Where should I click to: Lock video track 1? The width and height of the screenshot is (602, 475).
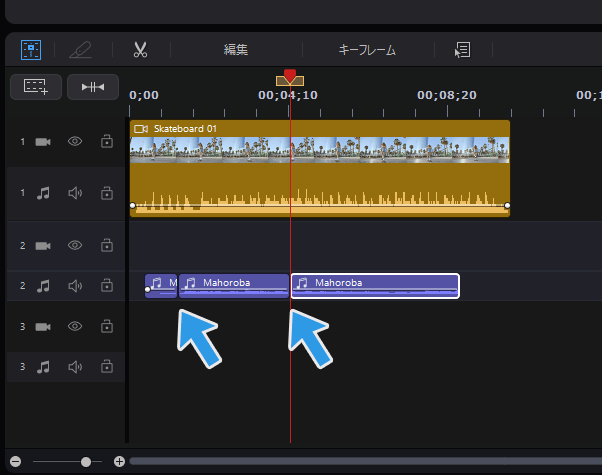(107, 142)
